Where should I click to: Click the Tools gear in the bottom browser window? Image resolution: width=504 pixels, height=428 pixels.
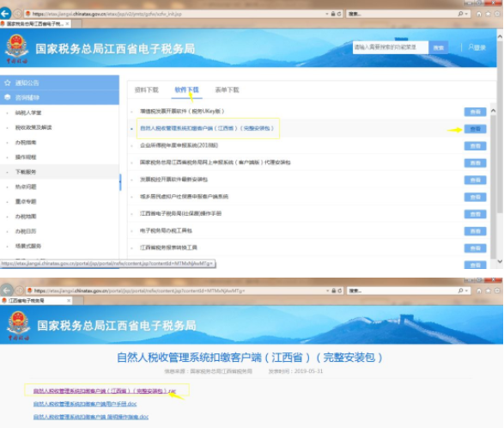click(x=497, y=290)
